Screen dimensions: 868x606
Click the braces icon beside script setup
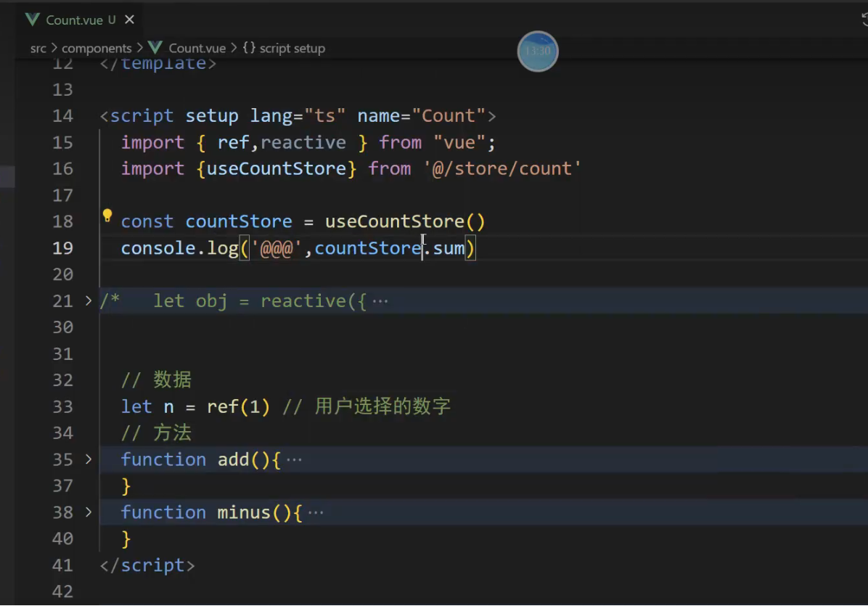click(249, 48)
